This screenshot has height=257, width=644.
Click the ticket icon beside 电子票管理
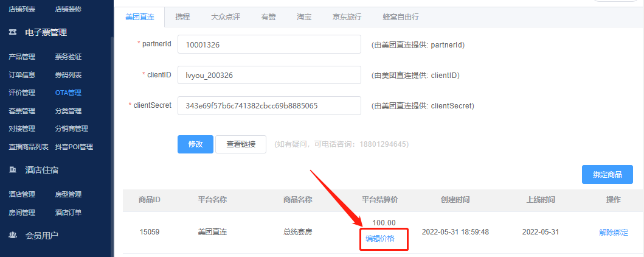(x=13, y=33)
